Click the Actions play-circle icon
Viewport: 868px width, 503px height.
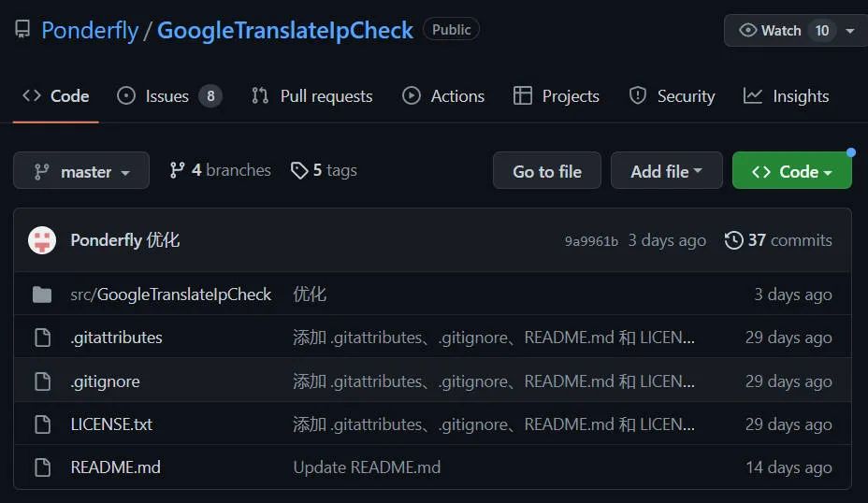pos(412,95)
